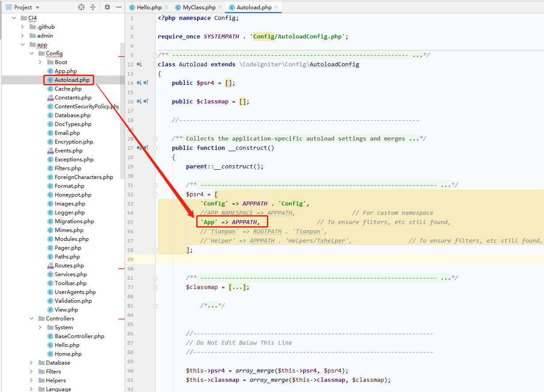Image resolution: width=544 pixels, height=392 pixels.
Task: Select App.php in the project tree
Action: click(x=66, y=71)
